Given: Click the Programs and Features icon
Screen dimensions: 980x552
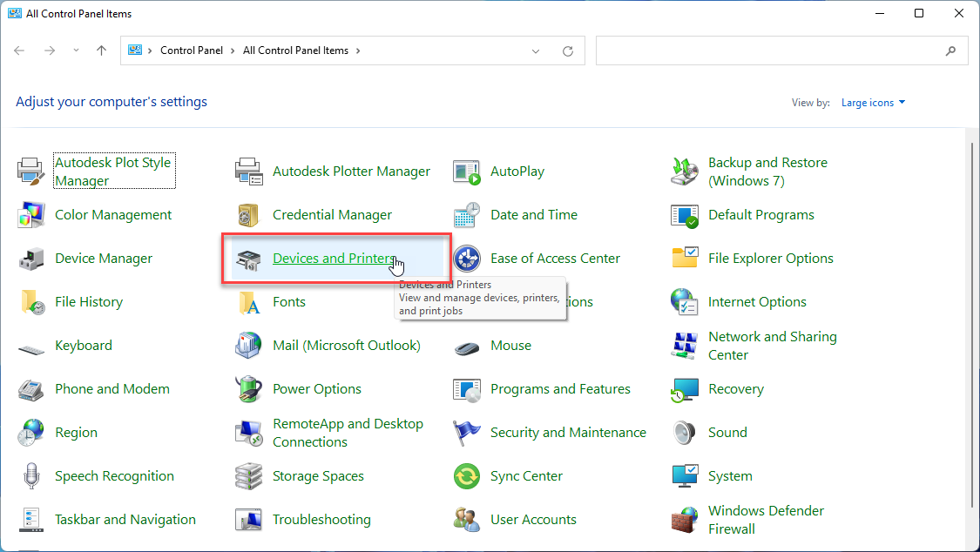Looking at the screenshot, I should coord(466,389).
